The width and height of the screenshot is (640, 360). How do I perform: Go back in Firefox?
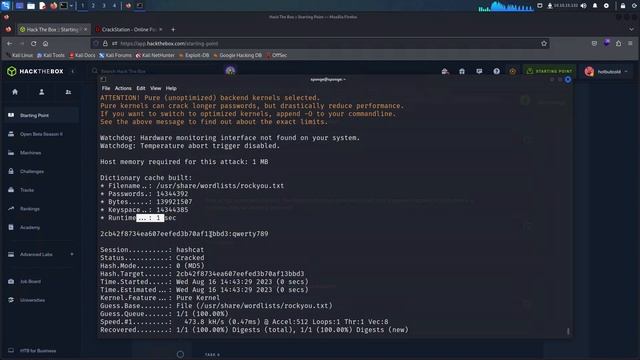[x=9, y=43]
